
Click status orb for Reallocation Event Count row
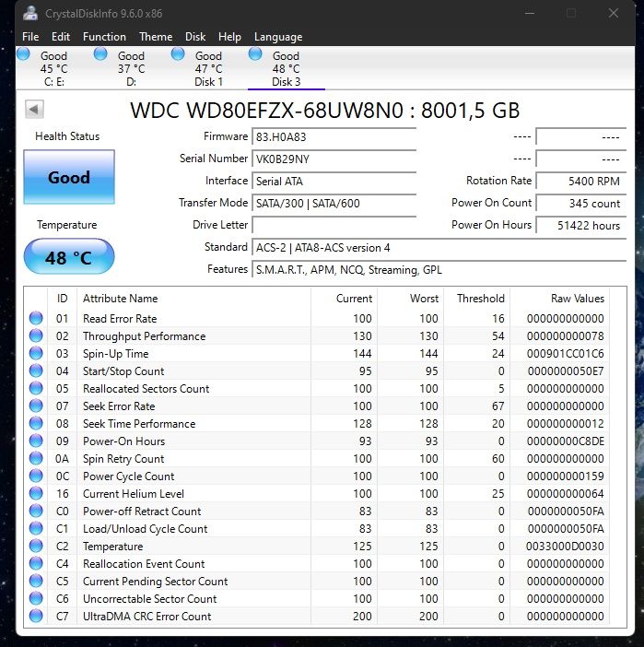coord(36,564)
